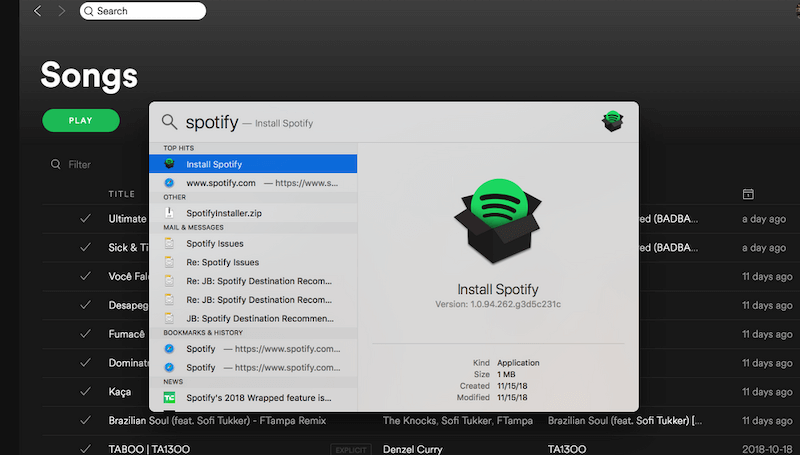Uncheck the saved checkmark for Brazilian Soul

86,421
